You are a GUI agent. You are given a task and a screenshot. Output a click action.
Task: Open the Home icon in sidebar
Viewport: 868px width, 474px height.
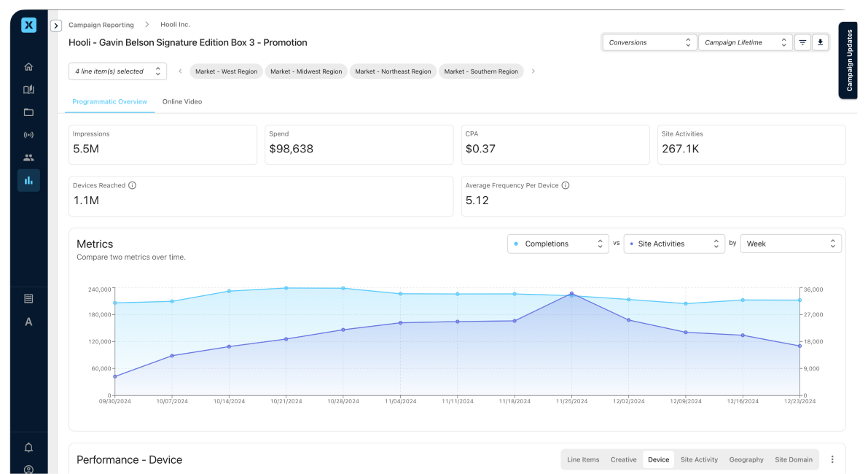click(x=28, y=66)
